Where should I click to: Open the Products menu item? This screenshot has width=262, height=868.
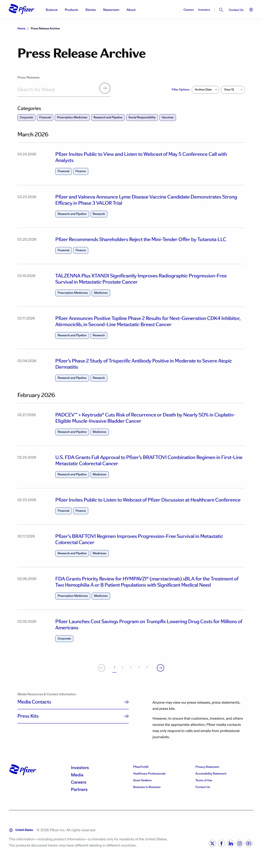click(71, 10)
